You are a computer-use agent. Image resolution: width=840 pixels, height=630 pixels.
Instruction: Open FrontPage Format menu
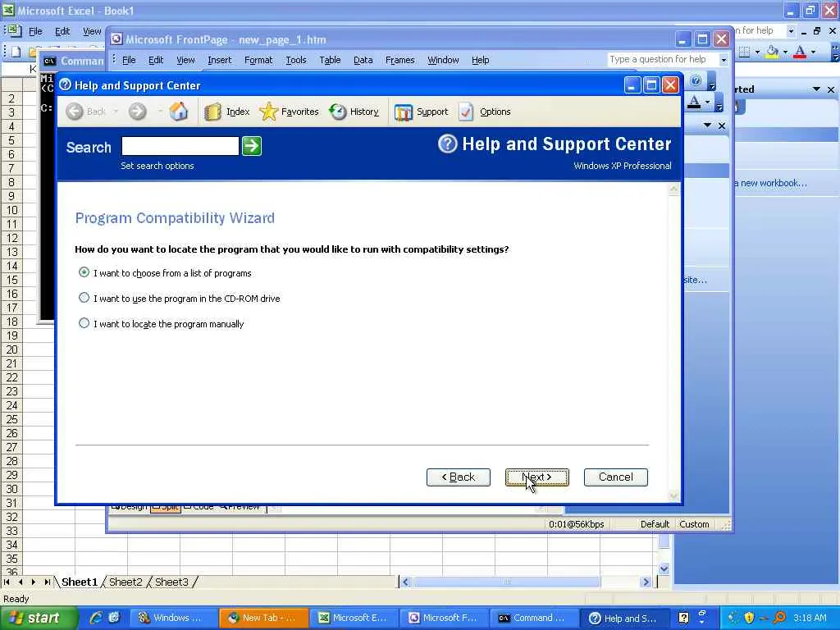(x=258, y=60)
